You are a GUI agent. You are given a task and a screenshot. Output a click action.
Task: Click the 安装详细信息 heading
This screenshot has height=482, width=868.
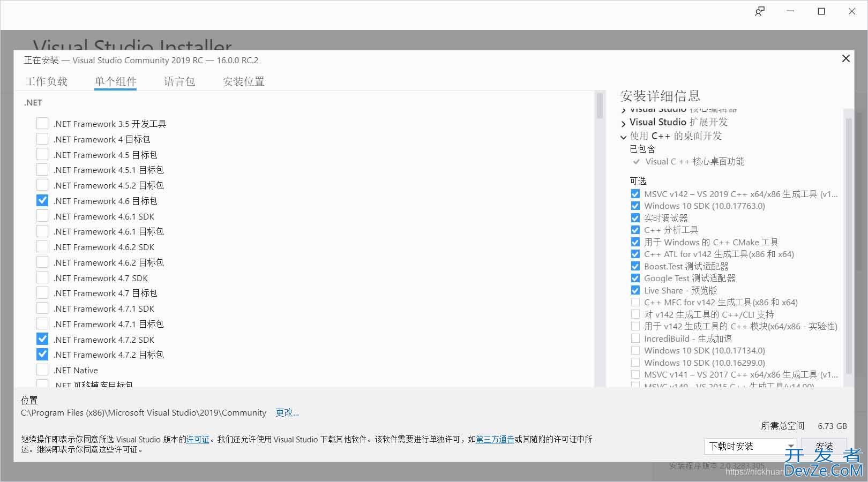[x=660, y=96]
